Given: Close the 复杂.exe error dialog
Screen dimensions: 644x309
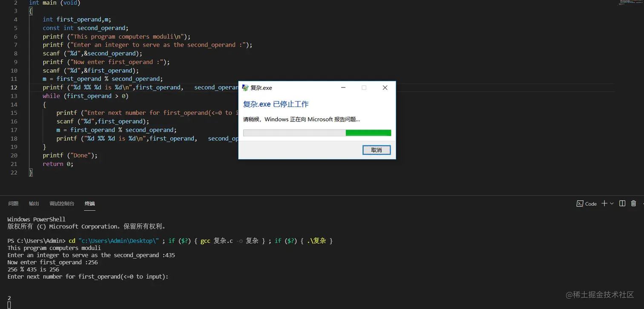Looking at the screenshot, I should [385, 88].
